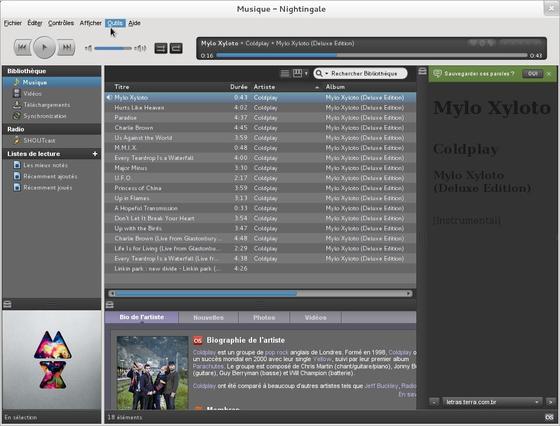Select Musique in the library
The image size is (560, 426).
pos(52,82)
